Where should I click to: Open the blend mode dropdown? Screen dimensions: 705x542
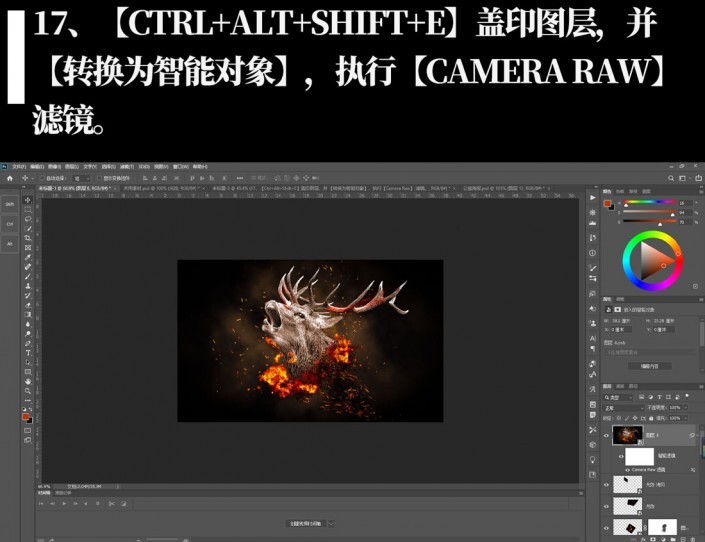[x=623, y=408]
